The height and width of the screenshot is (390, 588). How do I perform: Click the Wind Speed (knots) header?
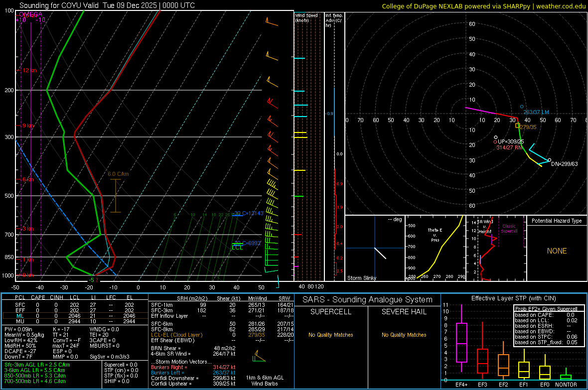(x=306, y=17)
